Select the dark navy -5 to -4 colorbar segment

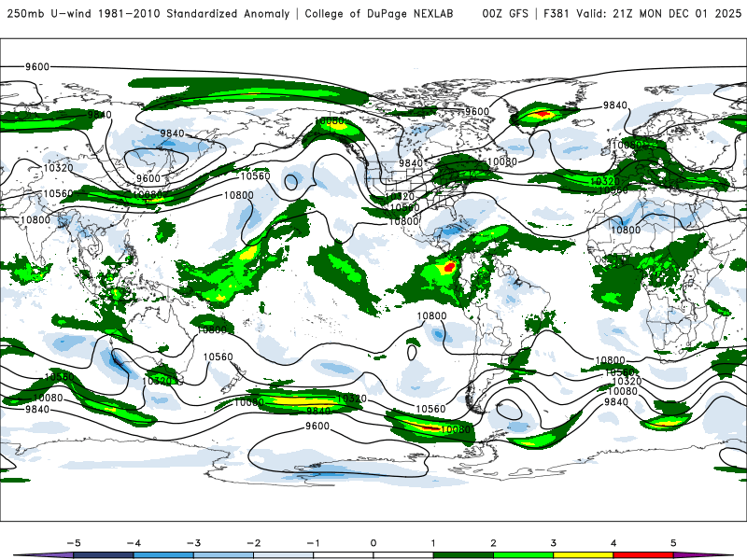click(104, 555)
